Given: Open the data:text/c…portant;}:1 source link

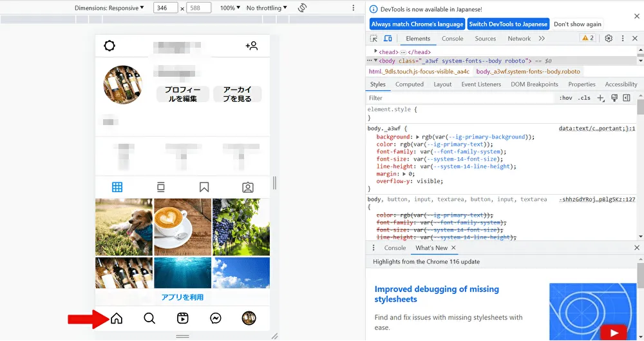Looking at the screenshot, I should point(597,128).
